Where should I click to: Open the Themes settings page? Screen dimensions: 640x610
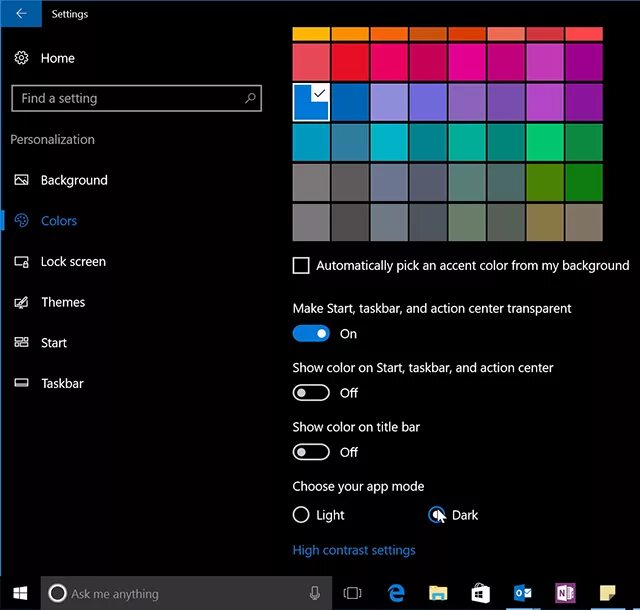pyautogui.click(x=63, y=302)
